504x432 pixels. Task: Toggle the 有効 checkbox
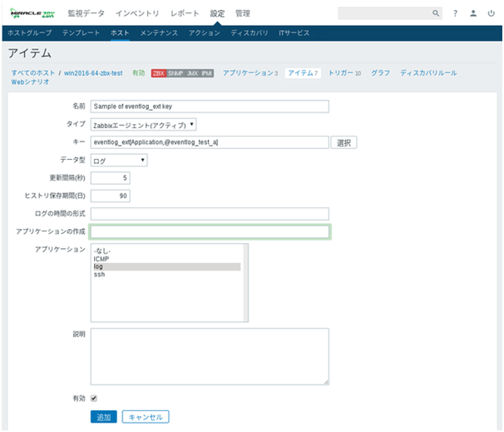(x=94, y=399)
